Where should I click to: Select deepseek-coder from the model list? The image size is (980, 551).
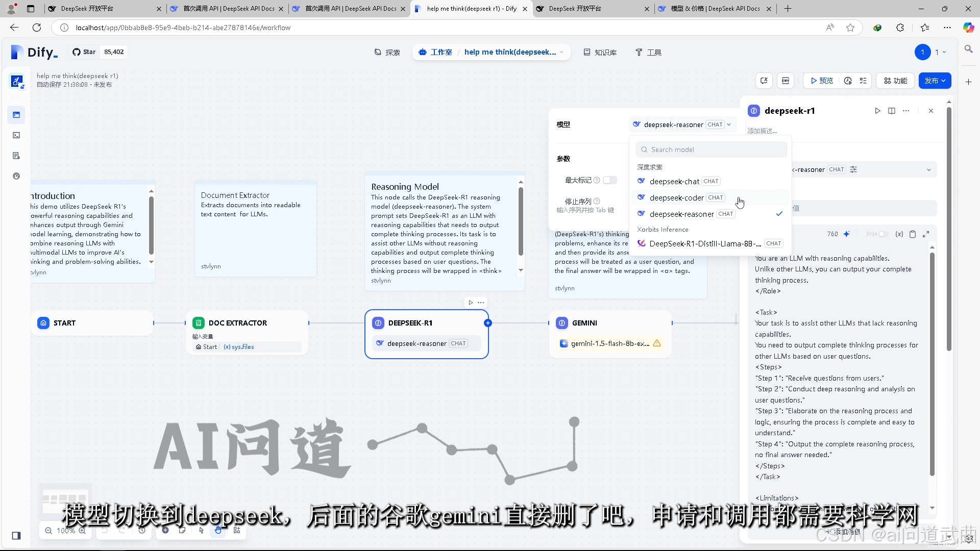click(677, 197)
